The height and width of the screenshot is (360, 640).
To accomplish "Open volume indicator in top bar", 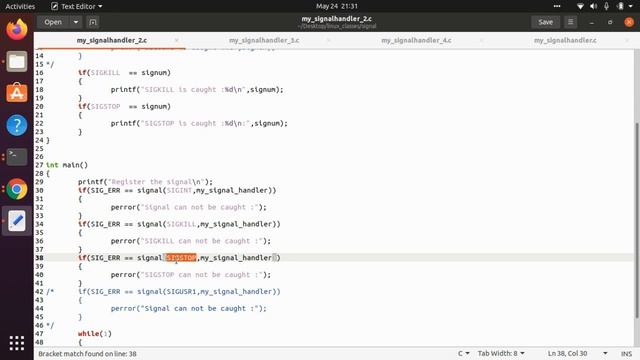I will tap(593, 6).
